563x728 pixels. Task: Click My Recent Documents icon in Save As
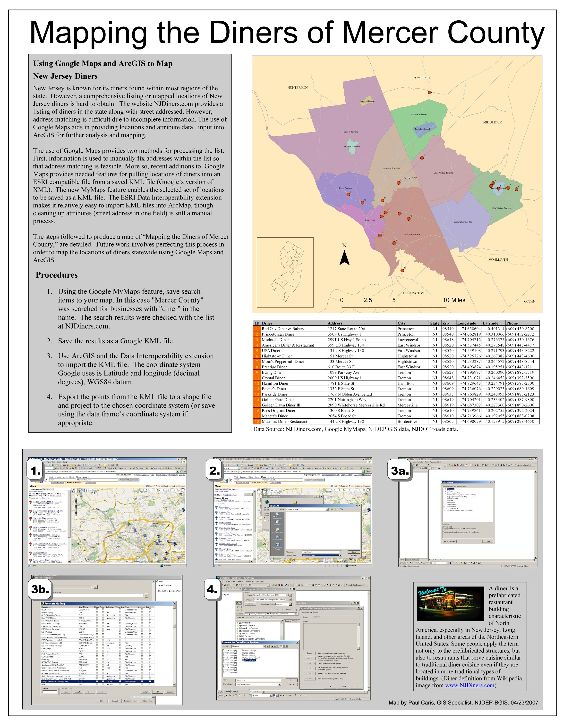pyautogui.click(x=278, y=516)
